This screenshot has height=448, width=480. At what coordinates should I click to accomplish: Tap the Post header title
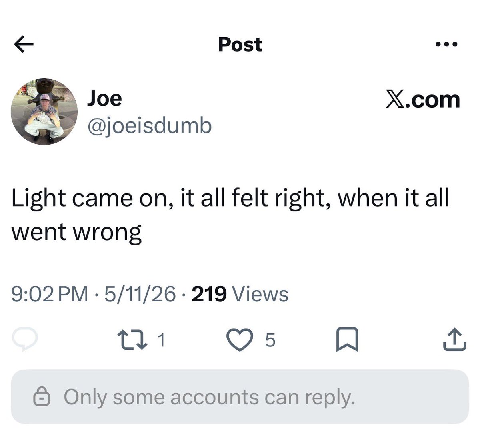(240, 44)
